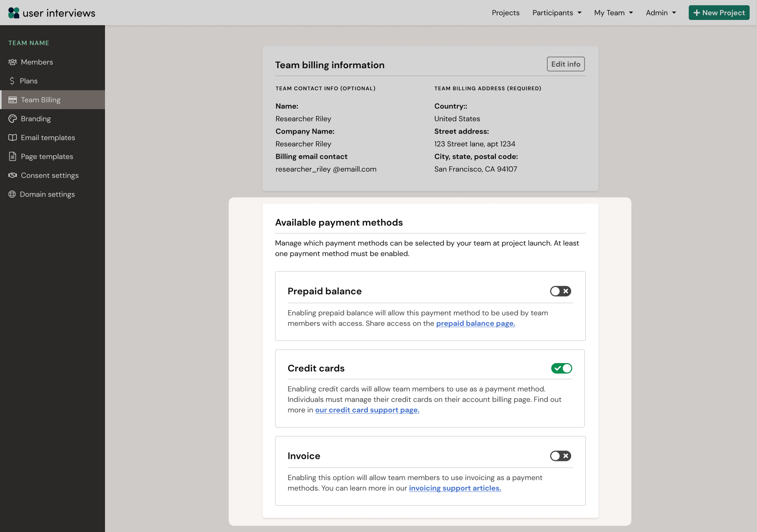This screenshot has width=757, height=532.
Task: Click the New Project button
Action: [x=719, y=13]
